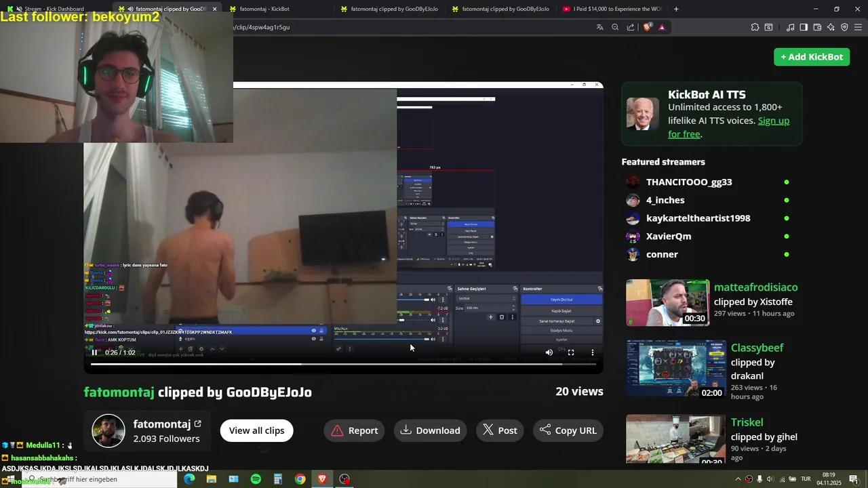The image size is (868, 488).
Task: Open the browser extensions puzzle icon
Action: click(x=755, y=27)
